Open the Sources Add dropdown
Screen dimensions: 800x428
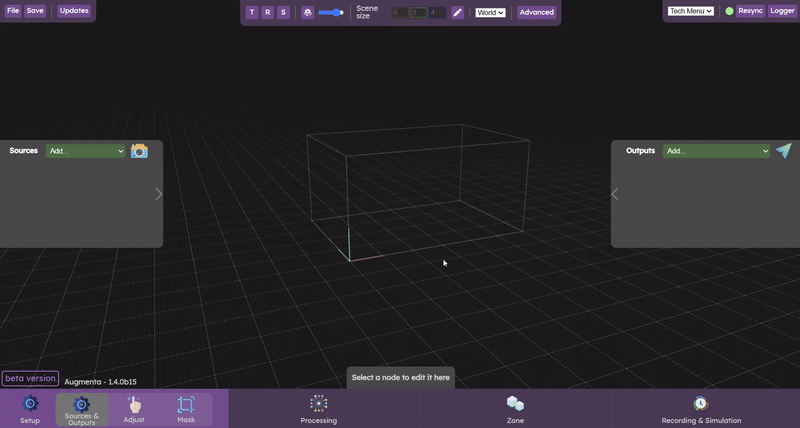point(86,151)
